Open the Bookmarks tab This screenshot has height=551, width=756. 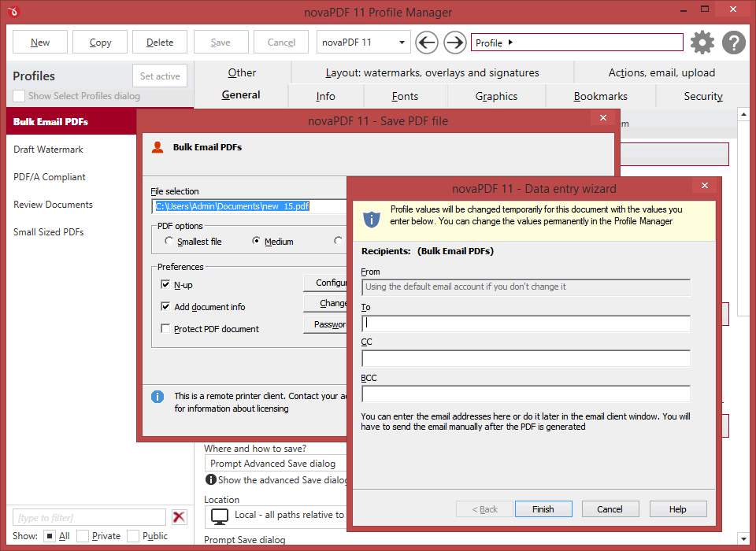click(x=600, y=96)
